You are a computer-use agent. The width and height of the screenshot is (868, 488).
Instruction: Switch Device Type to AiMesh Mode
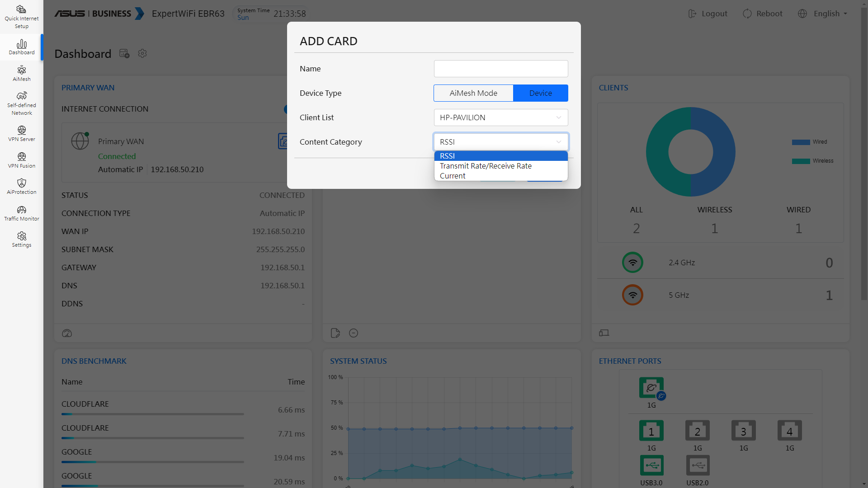click(473, 93)
